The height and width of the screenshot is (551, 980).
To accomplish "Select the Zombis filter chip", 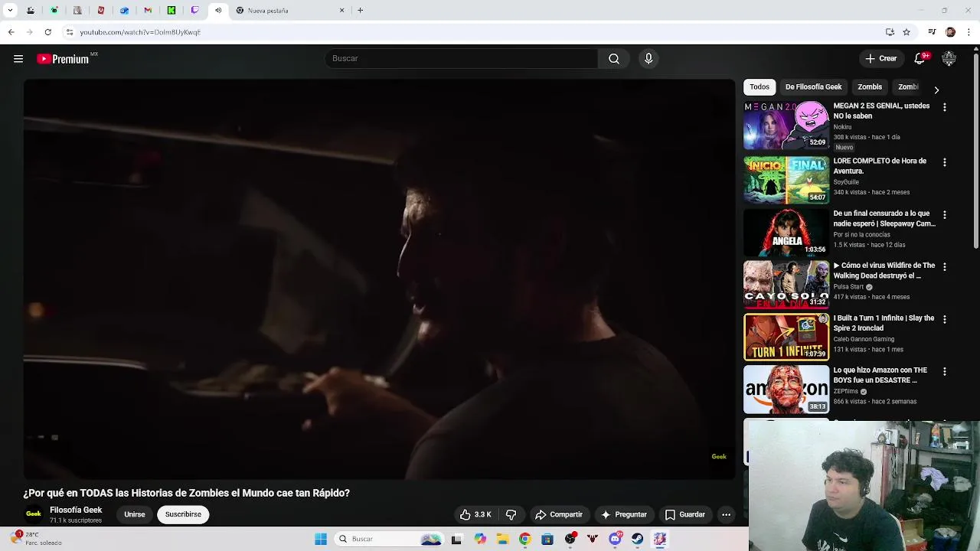I will pos(870,87).
